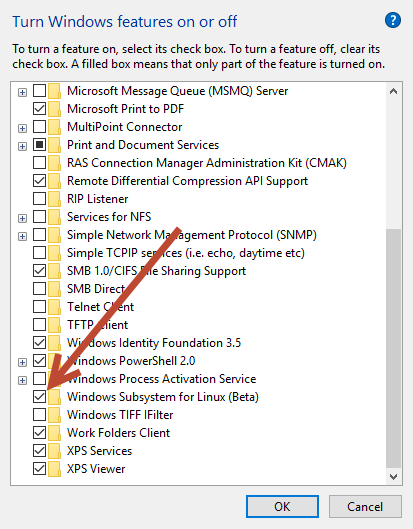Expand Microsoft Message Queue (MSMQ) Server
The width and height of the screenshot is (413, 529).
pyautogui.click(x=22, y=92)
